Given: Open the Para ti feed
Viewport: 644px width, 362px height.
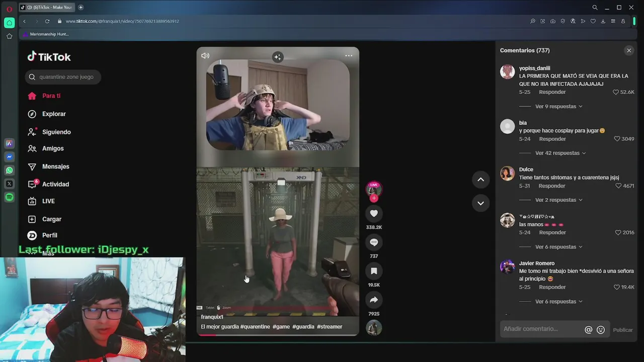Looking at the screenshot, I should [44, 96].
